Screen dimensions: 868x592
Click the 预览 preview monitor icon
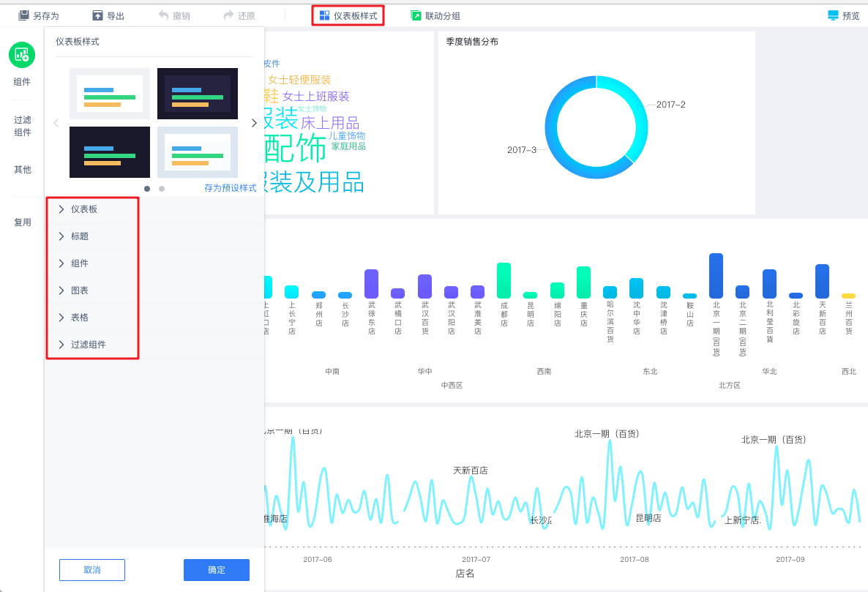pyautogui.click(x=833, y=15)
